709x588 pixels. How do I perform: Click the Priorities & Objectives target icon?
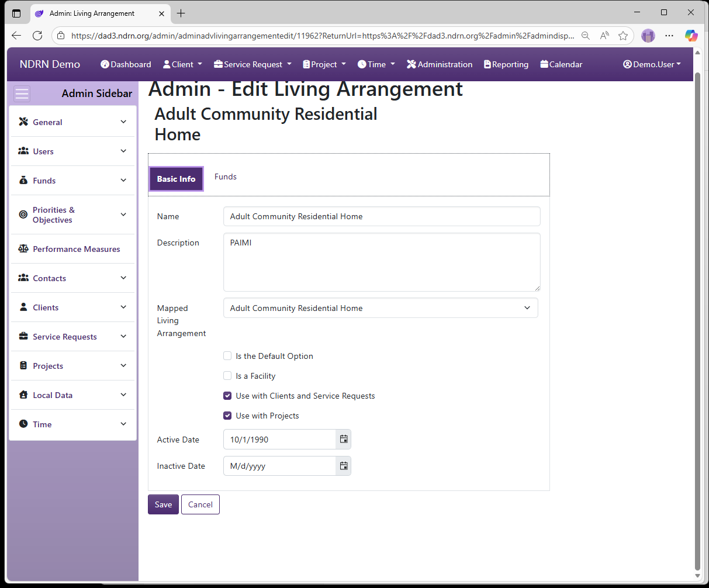point(23,215)
